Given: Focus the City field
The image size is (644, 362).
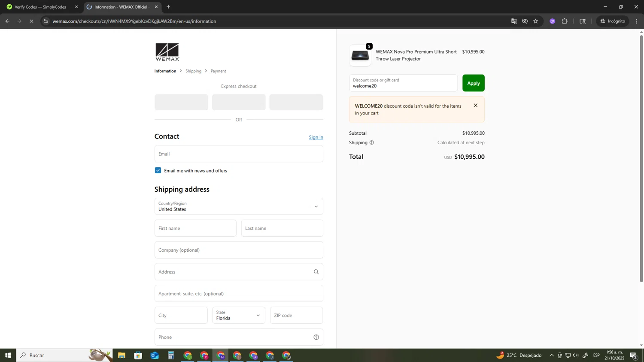Looking at the screenshot, I should tap(181, 315).
